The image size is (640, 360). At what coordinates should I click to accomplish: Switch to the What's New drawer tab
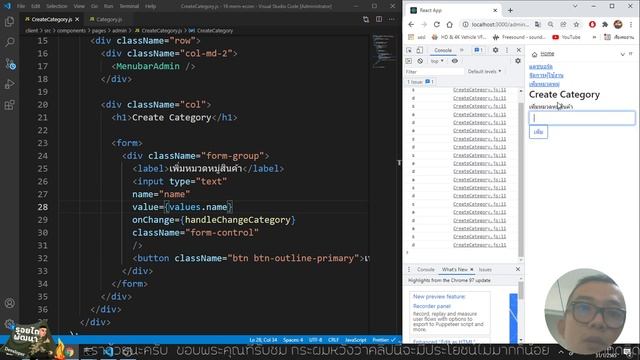click(455, 269)
